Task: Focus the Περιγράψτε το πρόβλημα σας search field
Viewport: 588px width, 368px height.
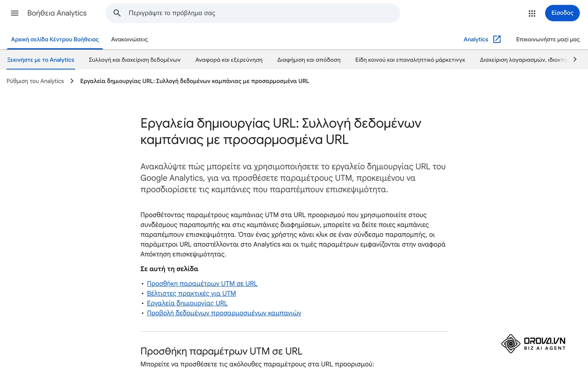Action: coord(253,13)
